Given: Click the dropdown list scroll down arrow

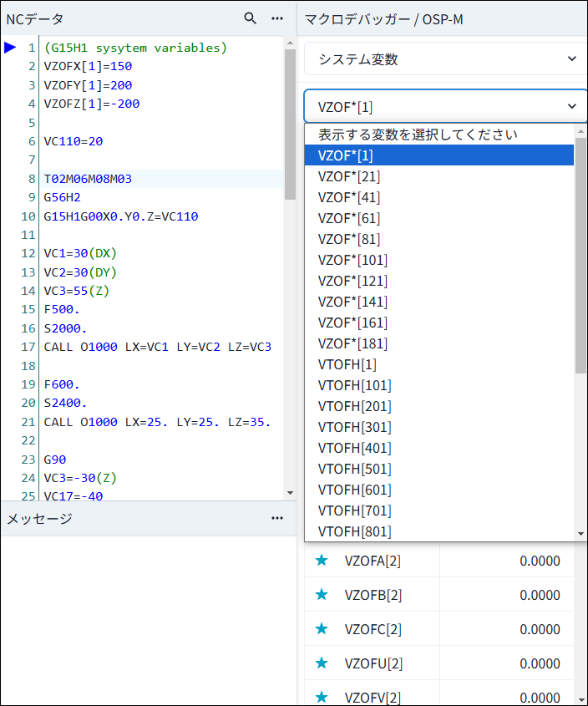Looking at the screenshot, I should coord(580,534).
